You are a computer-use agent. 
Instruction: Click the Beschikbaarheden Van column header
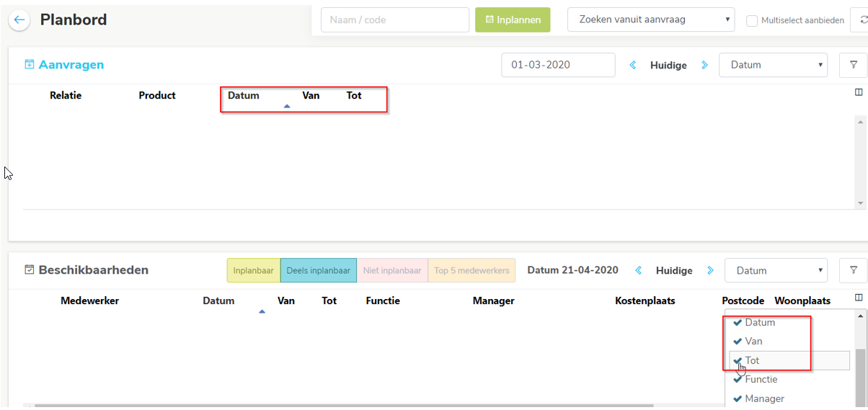pos(286,300)
